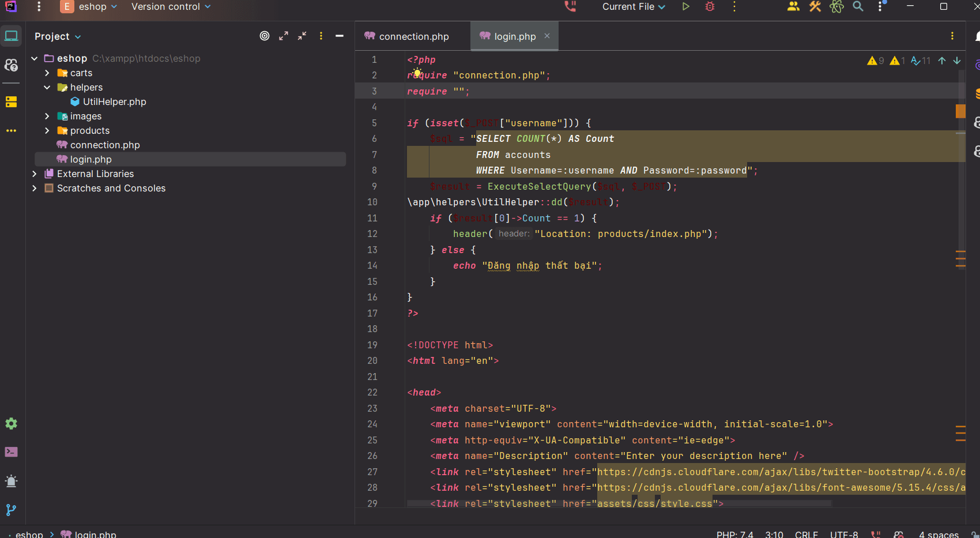
Task: Open the Current File run configuration dropdown
Action: [634, 7]
